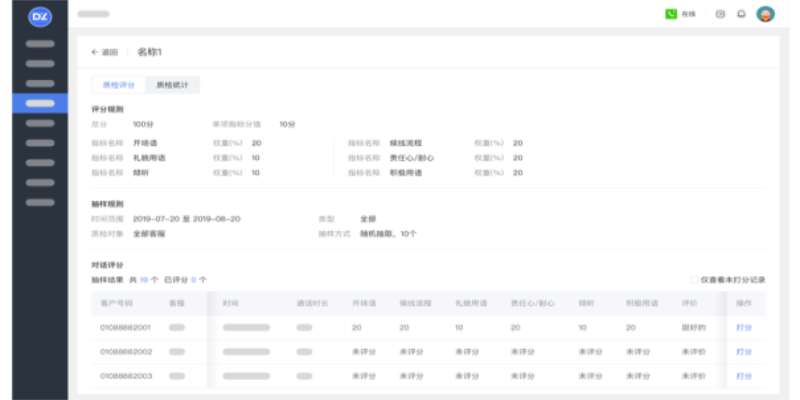Open the user avatar menu
Screen dimensions: 800x400
(766, 14)
